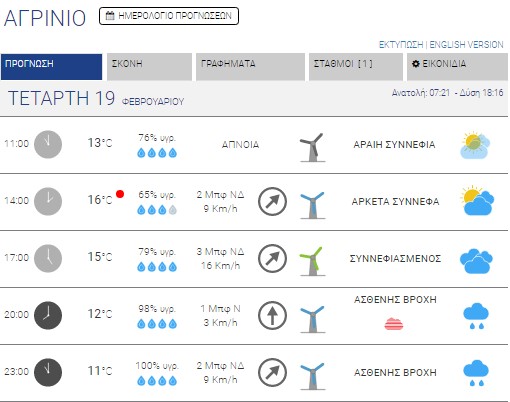This screenshot has width=510, height=402.
Task: Click the 11:00 clock icon
Action: tap(48, 144)
